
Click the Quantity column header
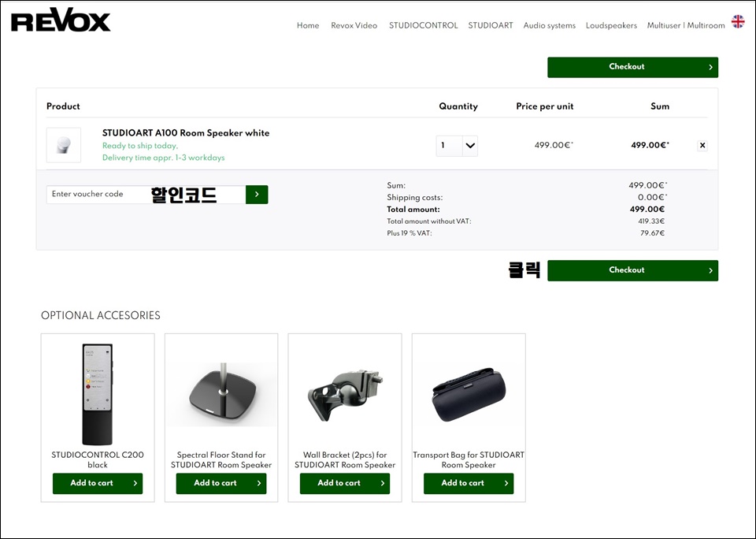[458, 106]
